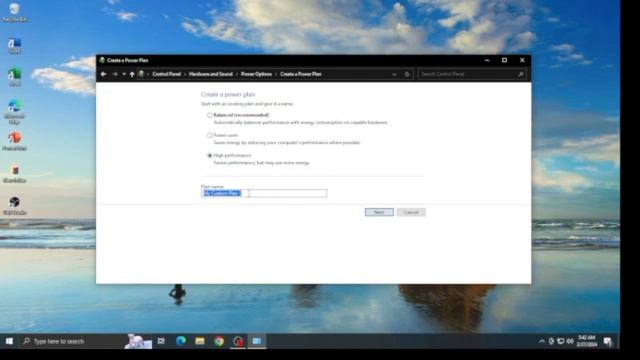Select the OBS Studio desktop shortcut
Screen dimensions: 640x360
[15, 206]
